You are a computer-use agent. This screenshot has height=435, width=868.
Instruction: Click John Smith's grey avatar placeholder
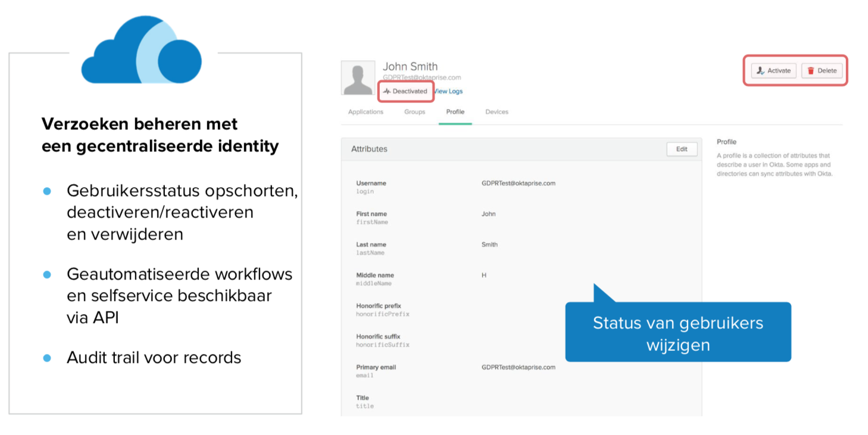358,78
